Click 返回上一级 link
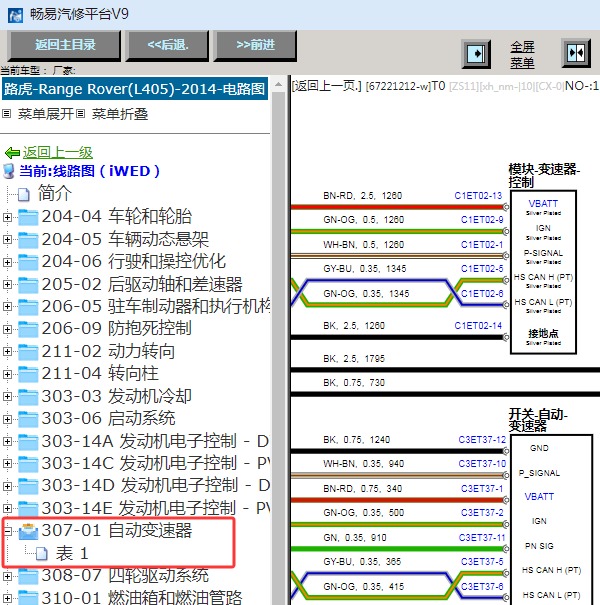The height and width of the screenshot is (605, 600). (57, 152)
